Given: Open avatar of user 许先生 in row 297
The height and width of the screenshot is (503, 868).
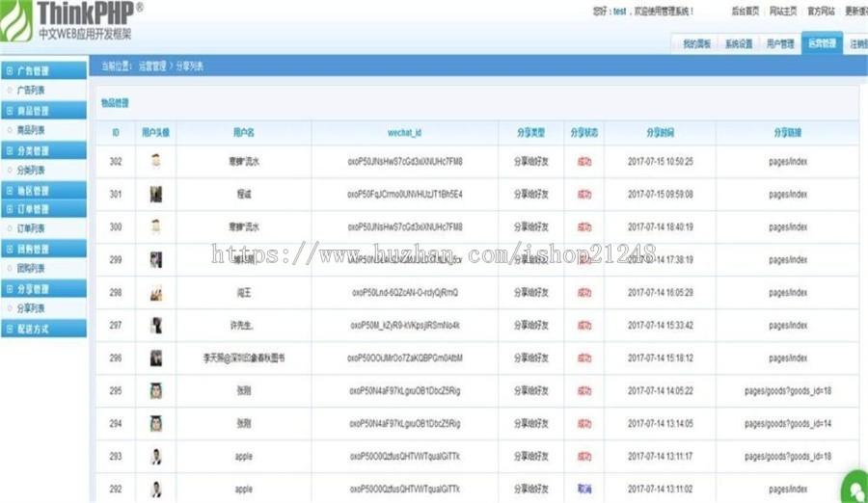Looking at the screenshot, I should click(x=156, y=326).
